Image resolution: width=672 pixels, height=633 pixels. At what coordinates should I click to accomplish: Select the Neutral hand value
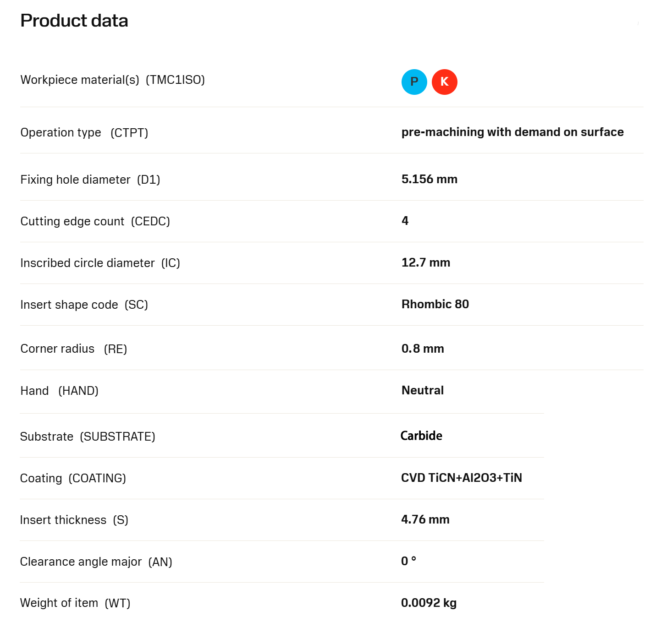pos(422,390)
